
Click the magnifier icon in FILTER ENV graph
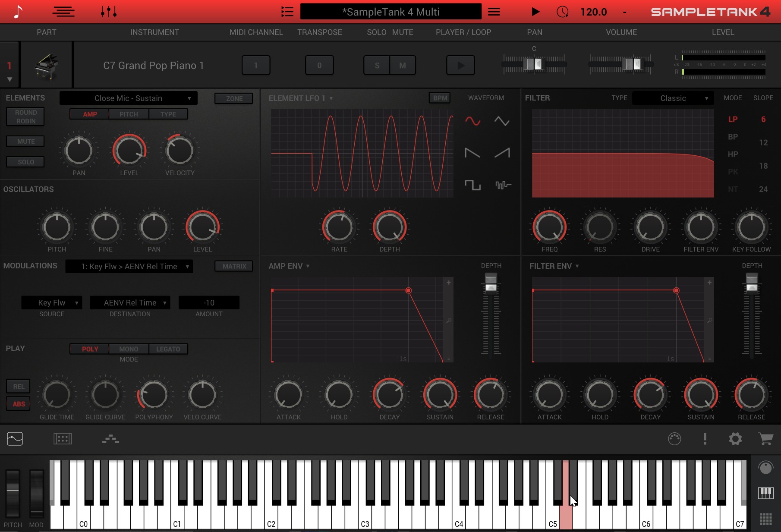coord(710,321)
